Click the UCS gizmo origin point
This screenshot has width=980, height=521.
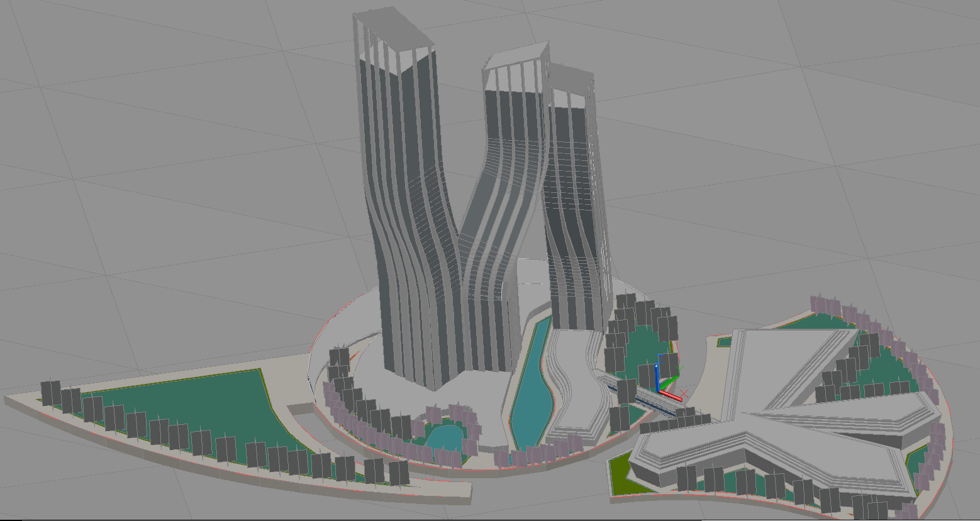(x=659, y=391)
